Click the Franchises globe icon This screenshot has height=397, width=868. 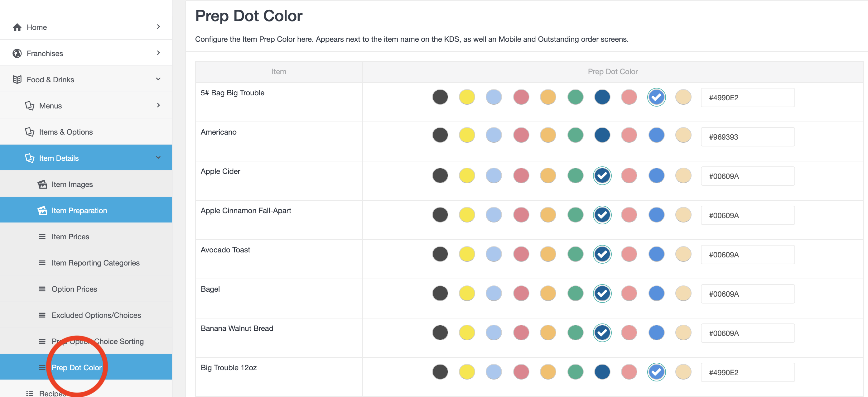pyautogui.click(x=17, y=53)
